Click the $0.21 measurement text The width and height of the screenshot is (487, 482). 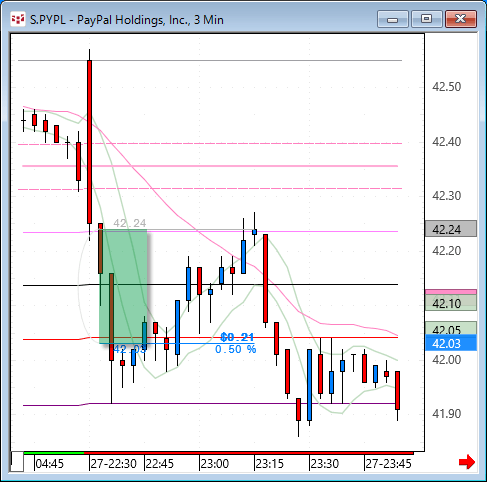(237, 337)
